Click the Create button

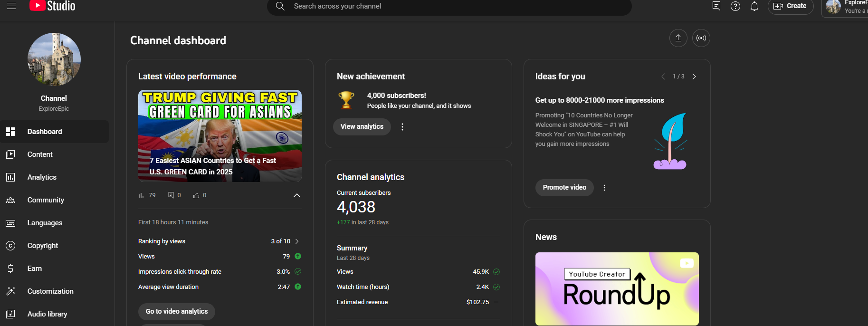point(791,6)
